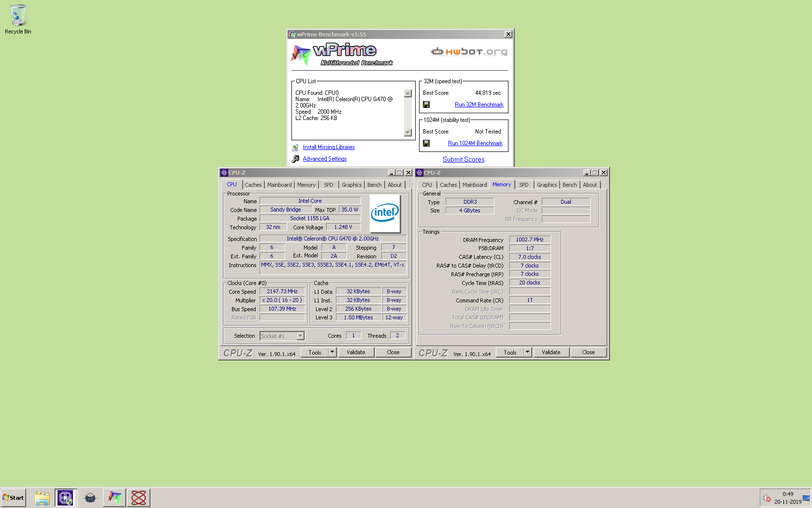Screen dimensions: 812x508
Task: Switch to Caches tab in right CPU-Z
Action: 448,185
